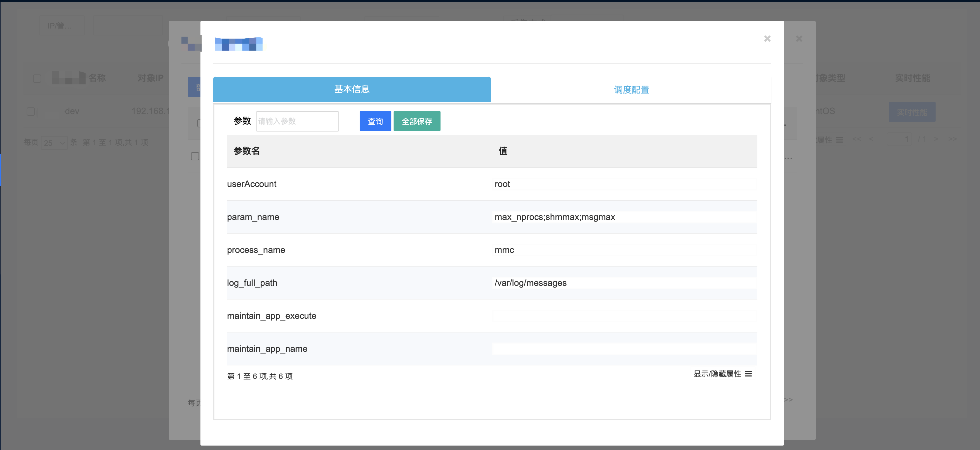Viewport: 980px width, 450px height.
Task: Select the maintain_app_execute row label
Action: click(x=271, y=316)
